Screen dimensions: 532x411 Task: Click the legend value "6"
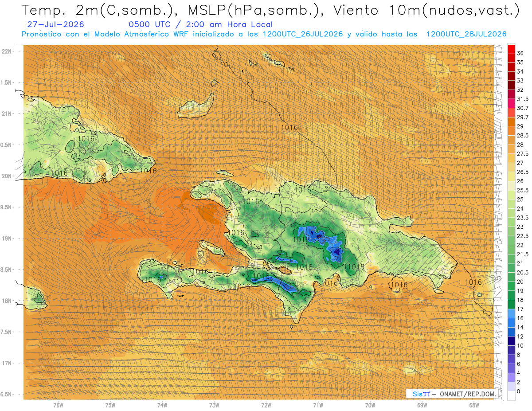[x=519, y=364]
